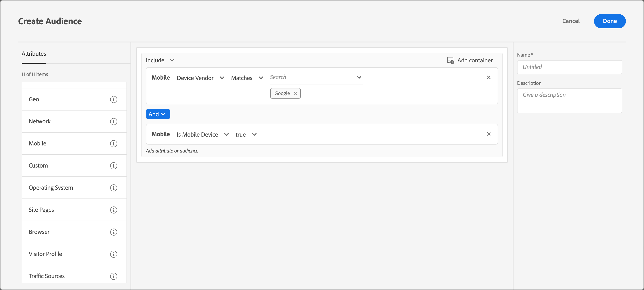Click the info icon for Visitor Profile

(x=113, y=254)
